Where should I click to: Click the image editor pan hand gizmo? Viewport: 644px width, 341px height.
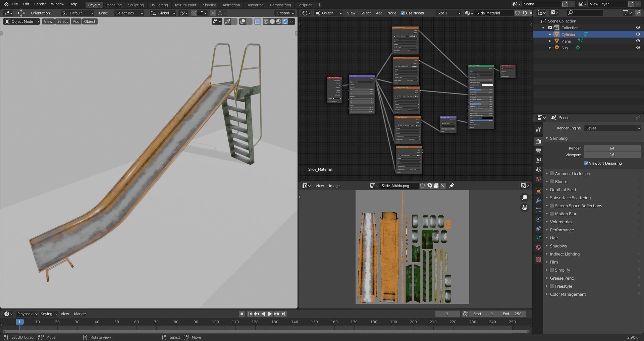click(x=525, y=208)
